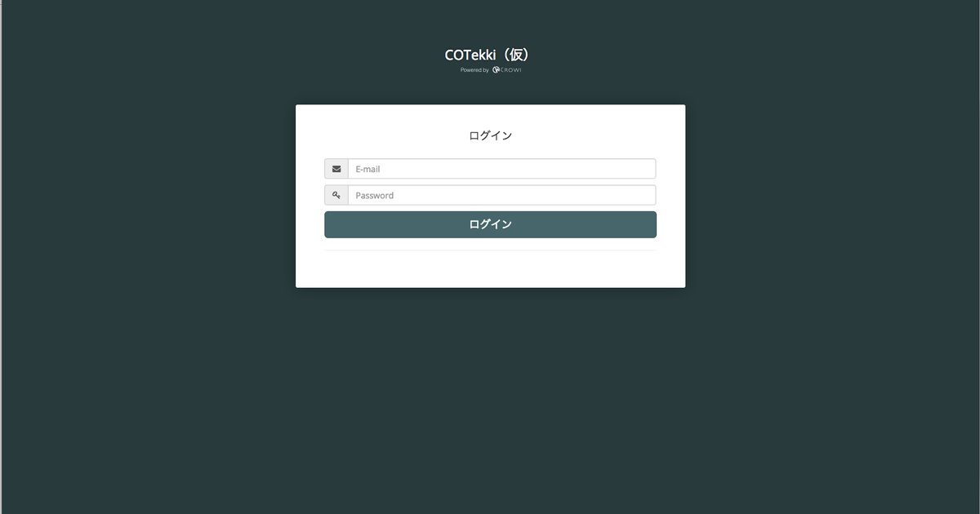
Task: Click the left window border edge
Action: click(x=1, y=257)
